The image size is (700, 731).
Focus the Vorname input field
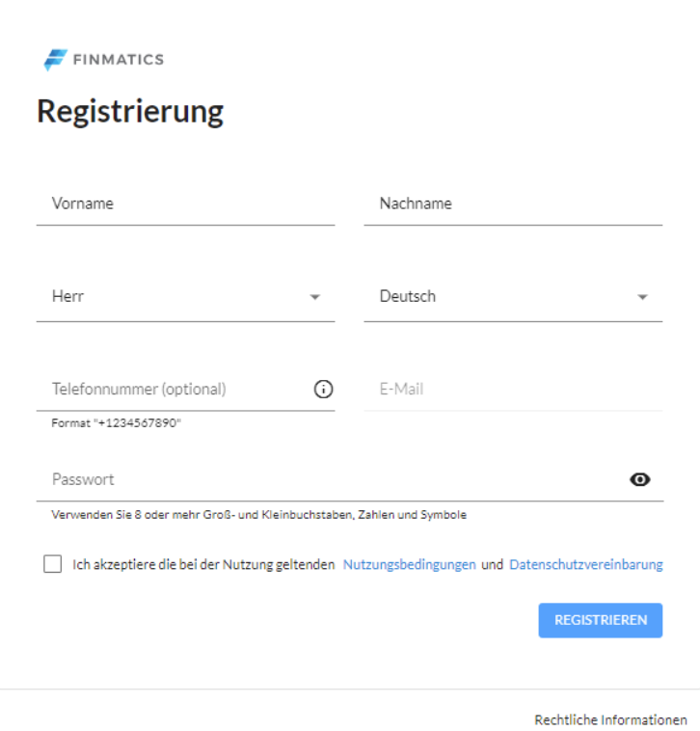pos(185,203)
